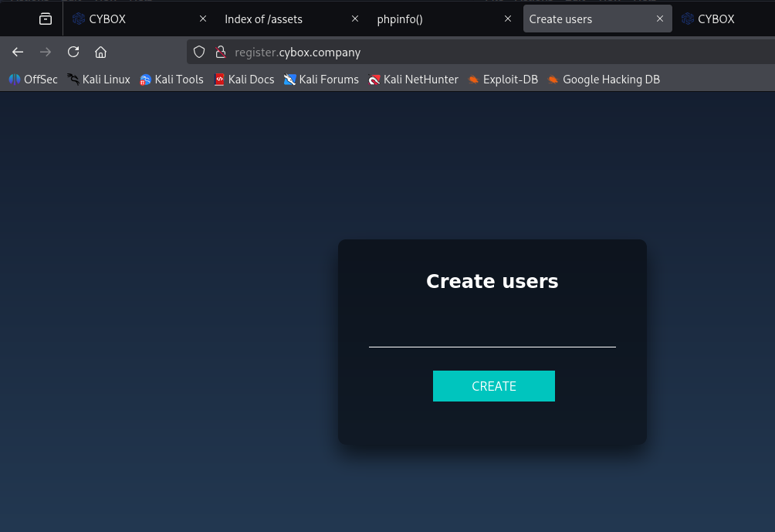Open the Kali Docs bookmark
The image size is (775, 532).
[244, 79]
